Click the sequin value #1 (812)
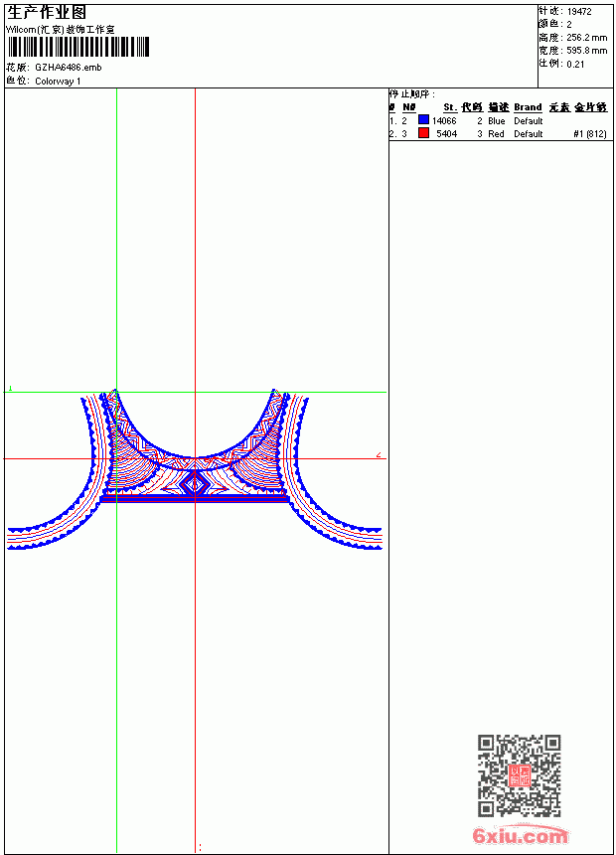Image resolution: width=616 pixels, height=855 pixels. (x=590, y=134)
